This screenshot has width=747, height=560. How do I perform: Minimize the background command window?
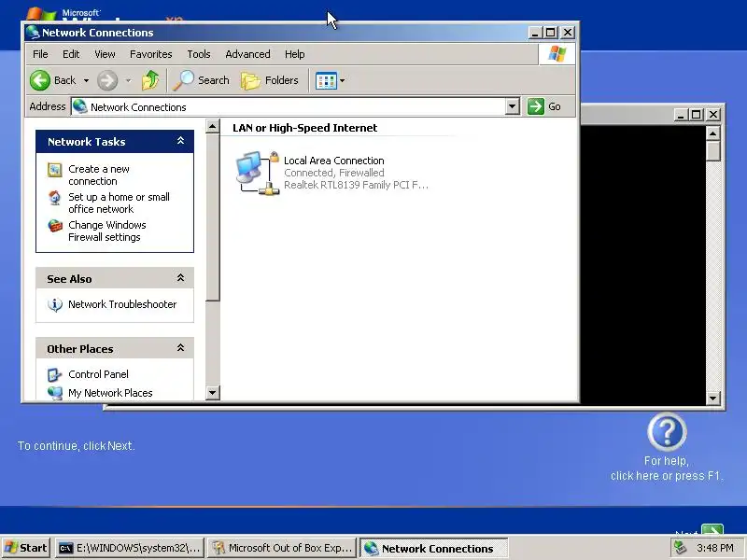681,114
